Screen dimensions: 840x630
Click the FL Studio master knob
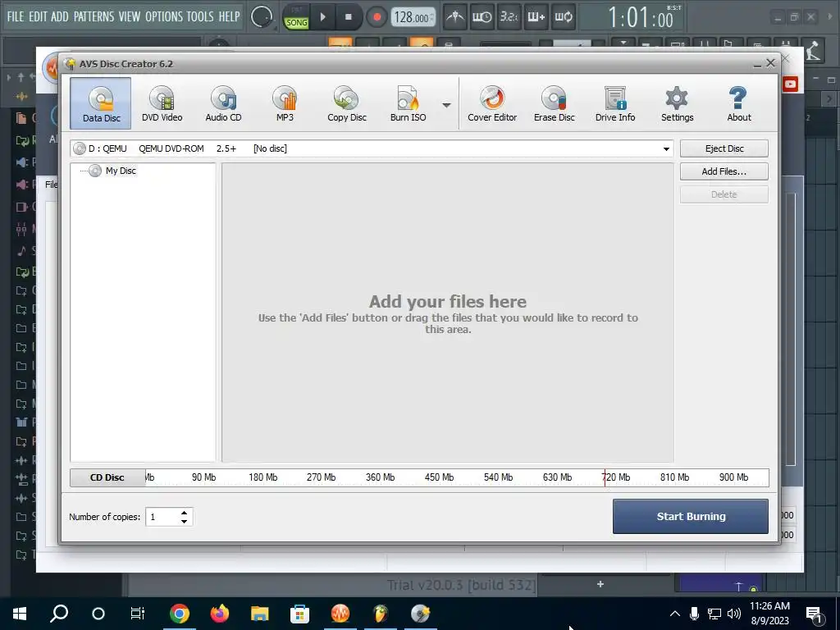pos(262,17)
